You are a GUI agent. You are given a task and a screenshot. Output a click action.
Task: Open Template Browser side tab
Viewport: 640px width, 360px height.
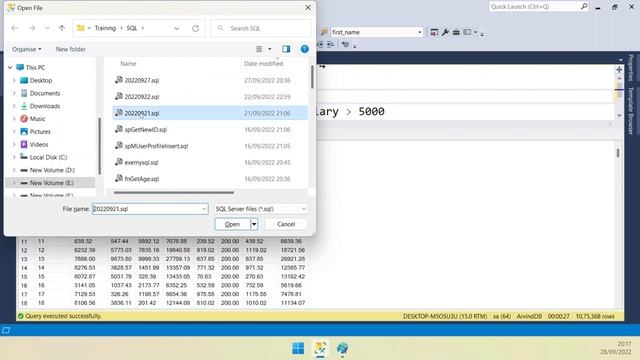pos(631,111)
